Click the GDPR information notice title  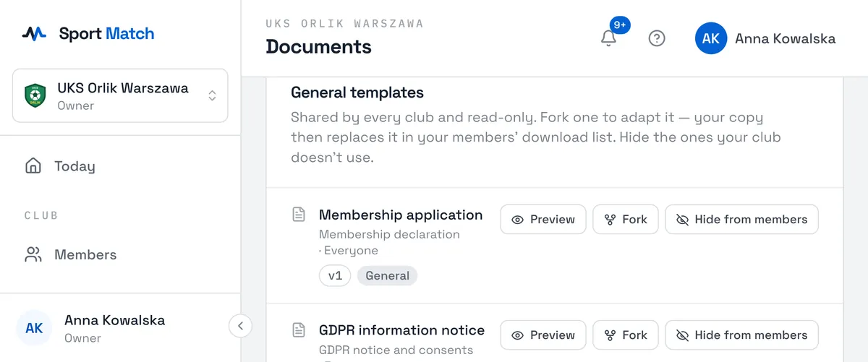coord(401,330)
